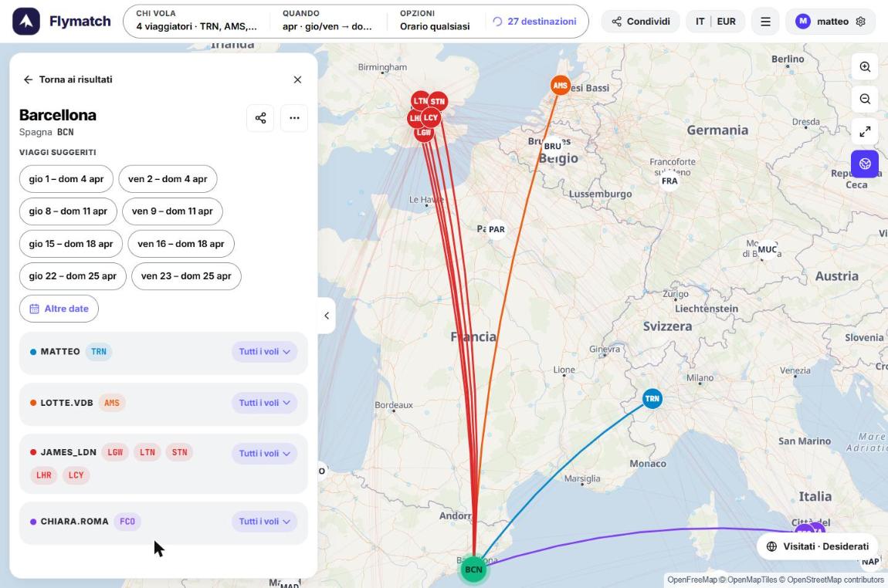Click the MUC airport map label
The image size is (888, 588).
(x=767, y=249)
